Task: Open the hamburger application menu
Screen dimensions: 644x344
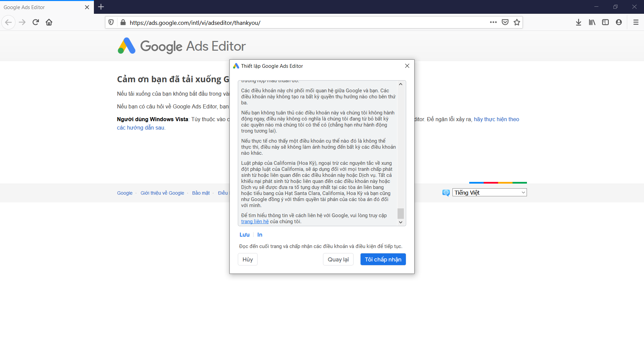Action: pyautogui.click(x=636, y=22)
